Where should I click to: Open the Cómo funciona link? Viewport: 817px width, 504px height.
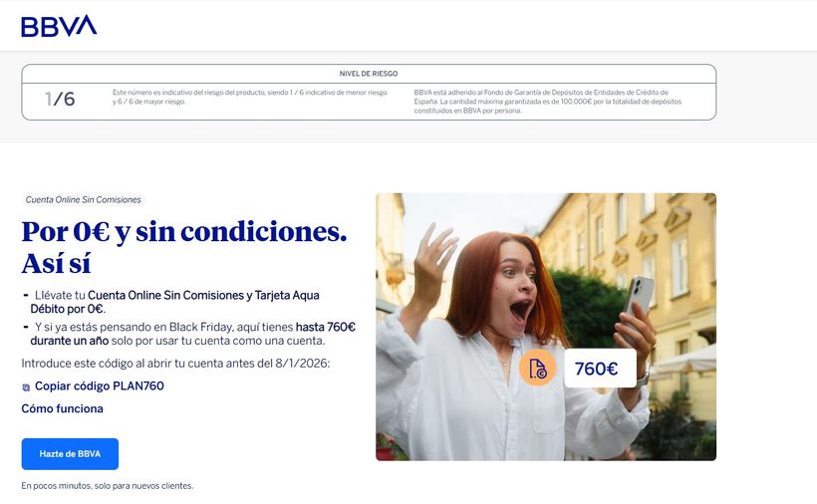point(62,408)
